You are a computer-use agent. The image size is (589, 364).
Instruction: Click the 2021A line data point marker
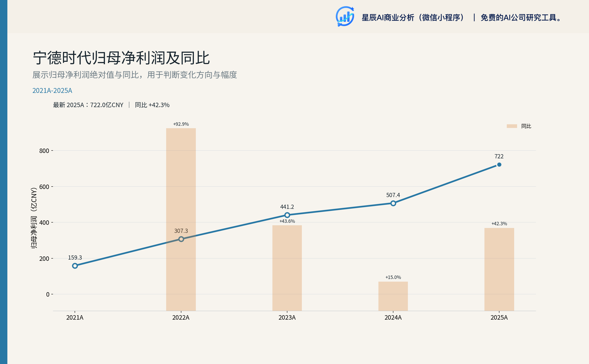coord(75,266)
